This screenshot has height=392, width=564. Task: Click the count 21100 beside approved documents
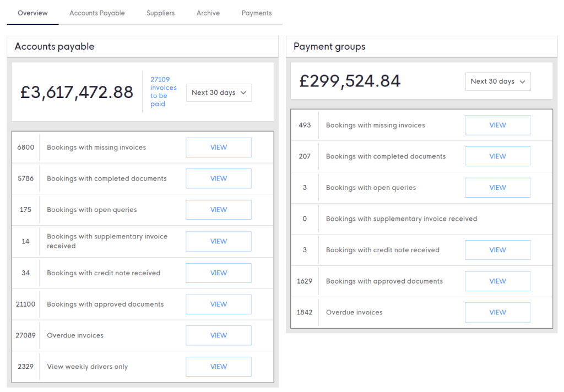[25, 304]
